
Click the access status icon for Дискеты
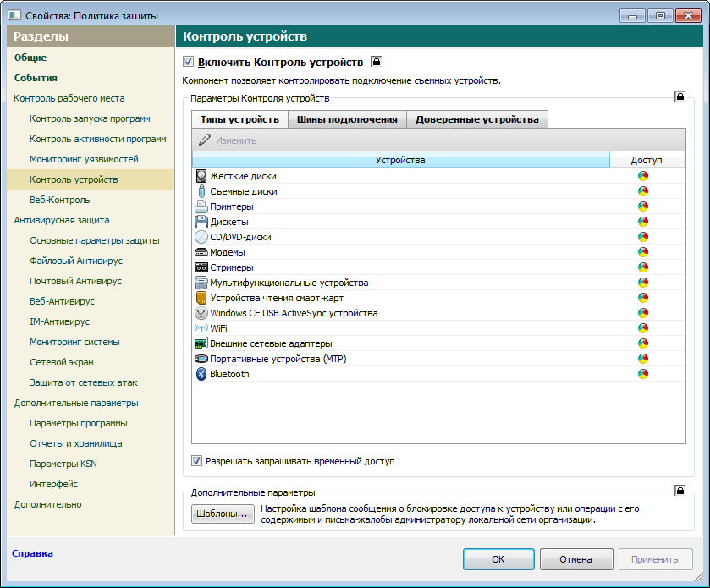coord(643,222)
